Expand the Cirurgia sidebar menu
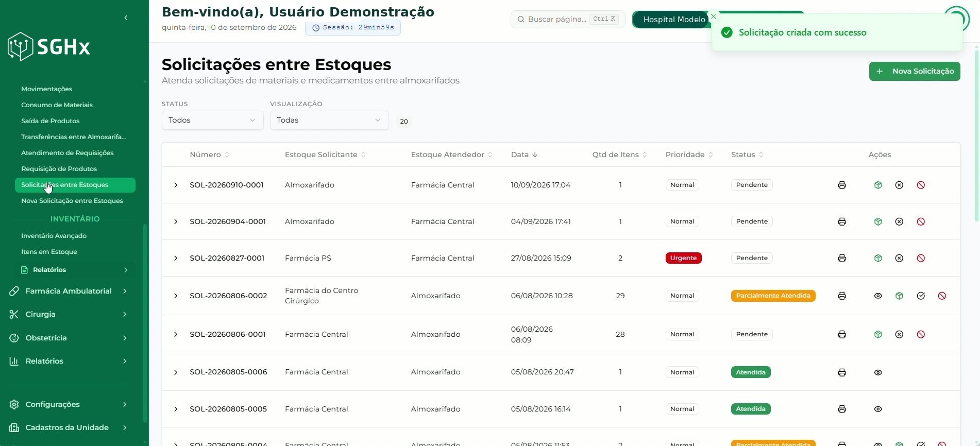 69,314
